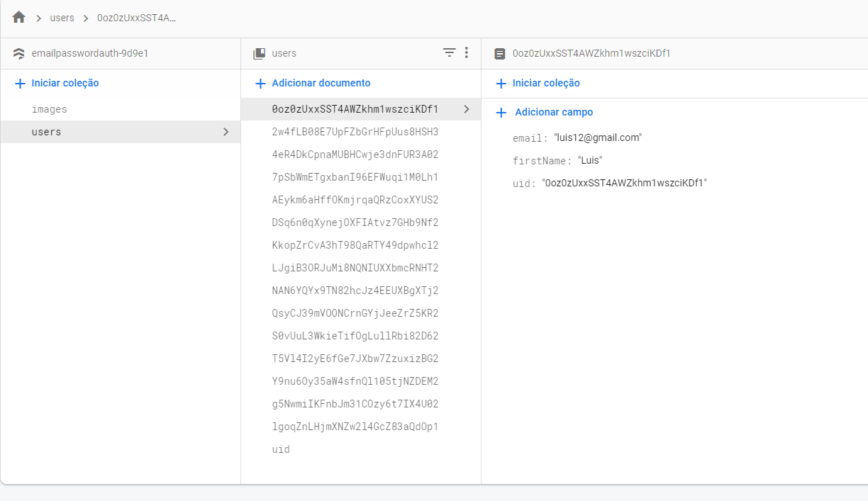Click the database icon beside emailpasswordauth-9d9e1
This screenshot has width=868, height=501.
(x=19, y=53)
